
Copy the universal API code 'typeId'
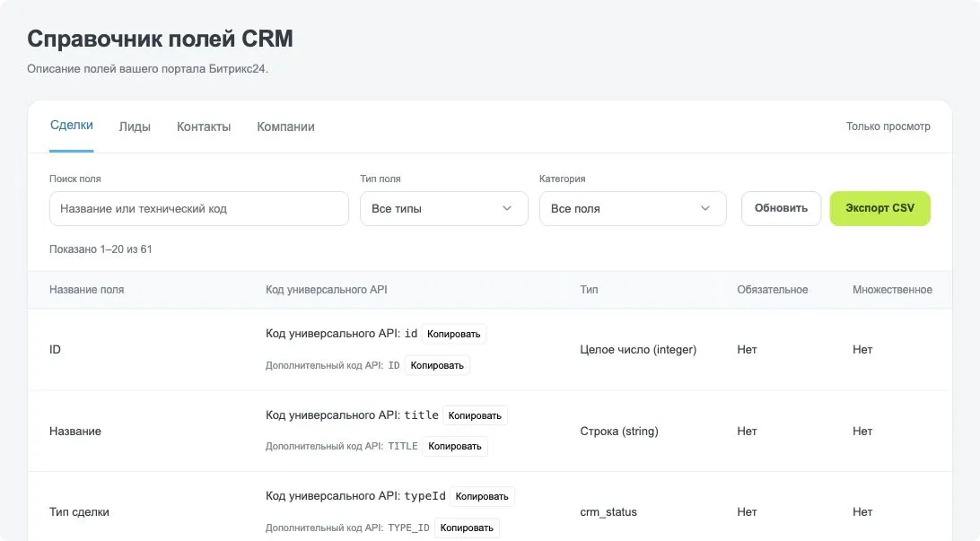tap(482, 496)
